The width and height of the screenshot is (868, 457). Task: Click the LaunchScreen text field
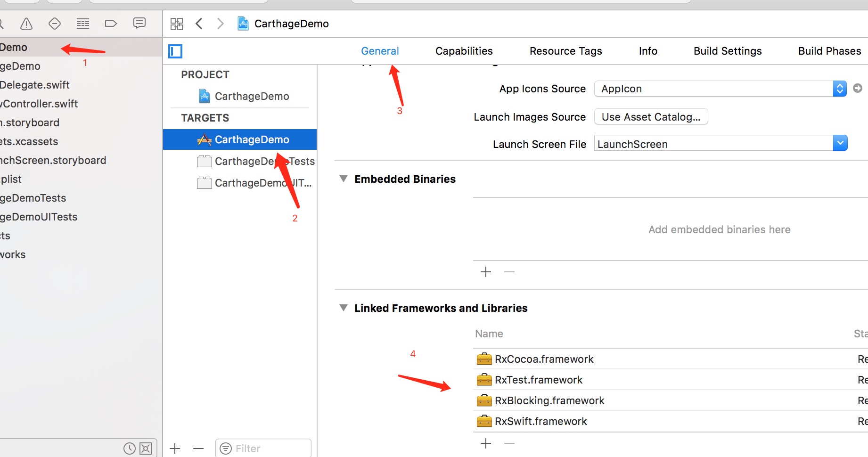pyautogui.click(x=713, y=143)
